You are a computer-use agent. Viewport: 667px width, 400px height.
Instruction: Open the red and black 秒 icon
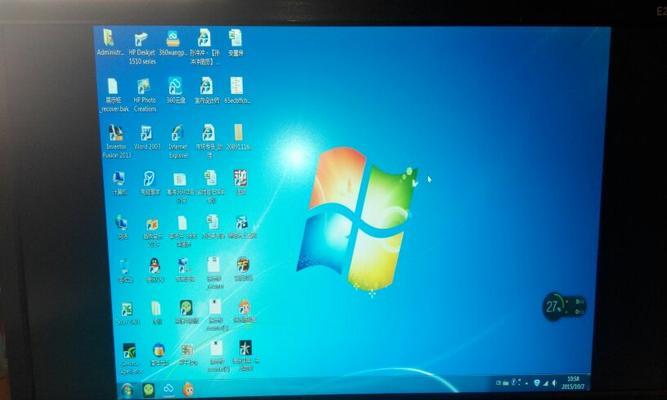click(241, 183)
